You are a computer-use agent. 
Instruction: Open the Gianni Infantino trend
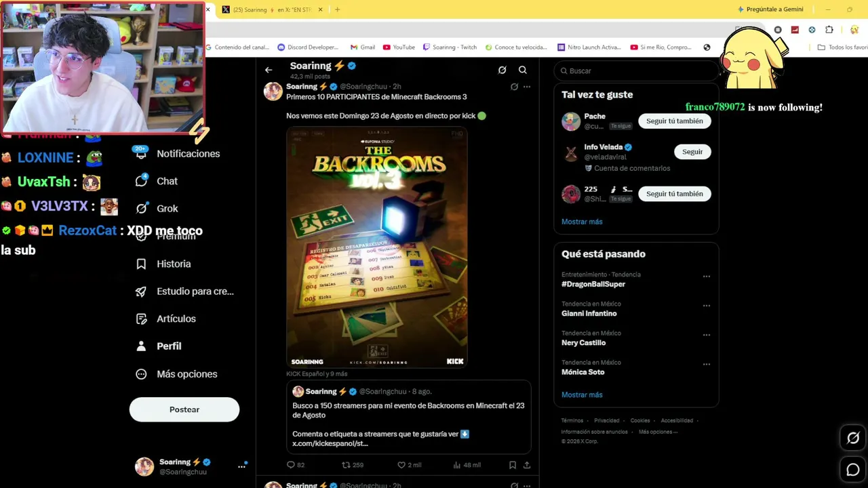(x=589, y=314)
